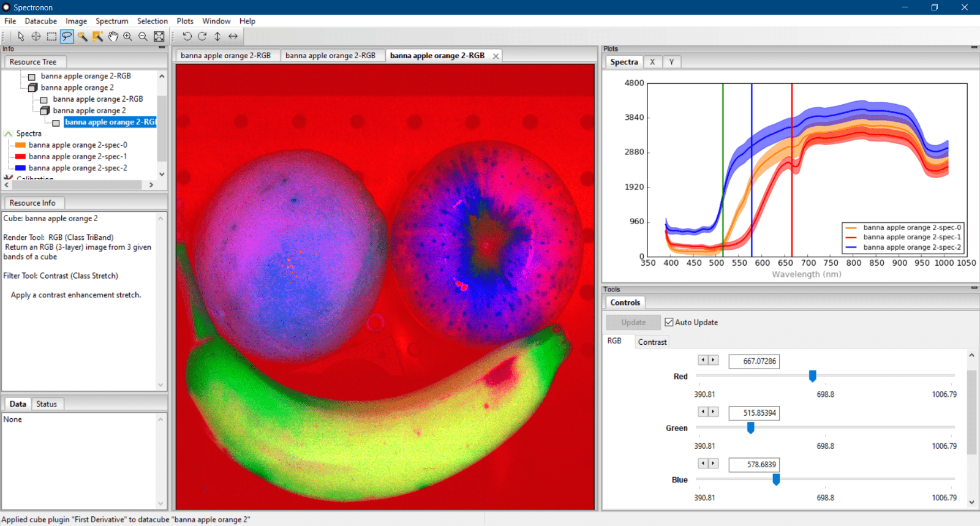Click the Red band slider handle
Image resolution: width=980 pixels, height=526 pixels.
pos(813,375)
